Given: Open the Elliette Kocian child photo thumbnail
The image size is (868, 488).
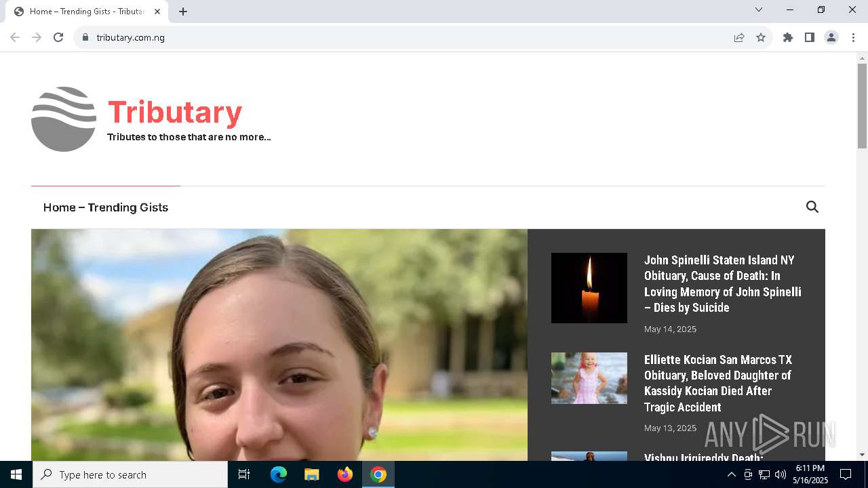Looking at the screenshot, I should (x=589, y=378).
